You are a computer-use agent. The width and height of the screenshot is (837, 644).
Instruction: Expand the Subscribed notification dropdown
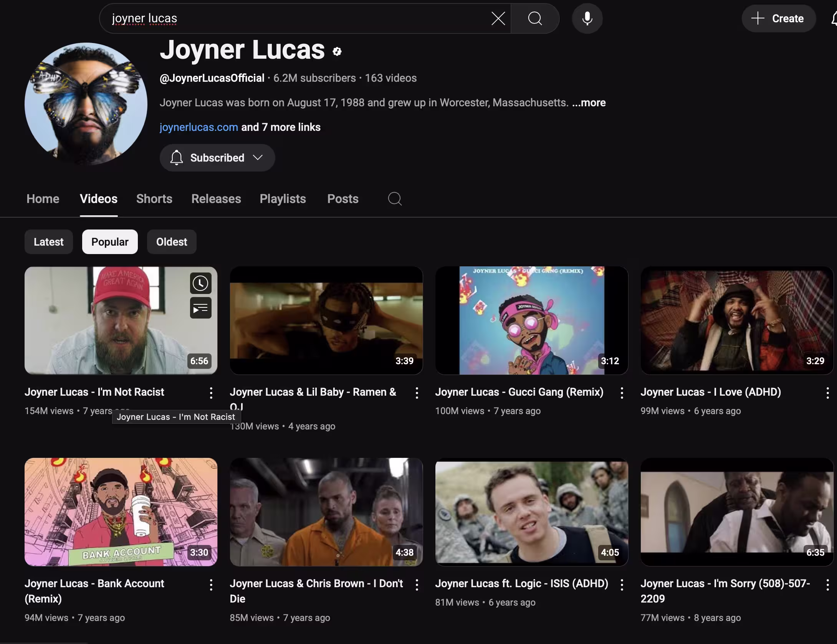(217, 158)
